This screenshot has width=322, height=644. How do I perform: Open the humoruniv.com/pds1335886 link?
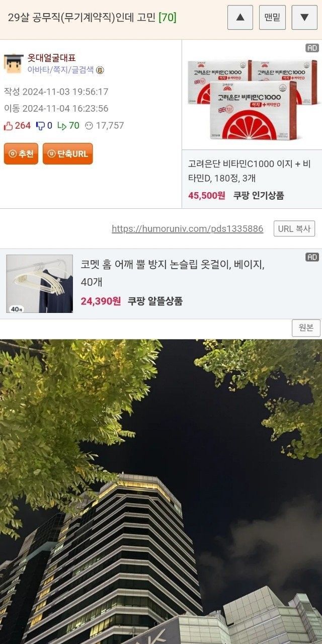(x=187, y=229)
